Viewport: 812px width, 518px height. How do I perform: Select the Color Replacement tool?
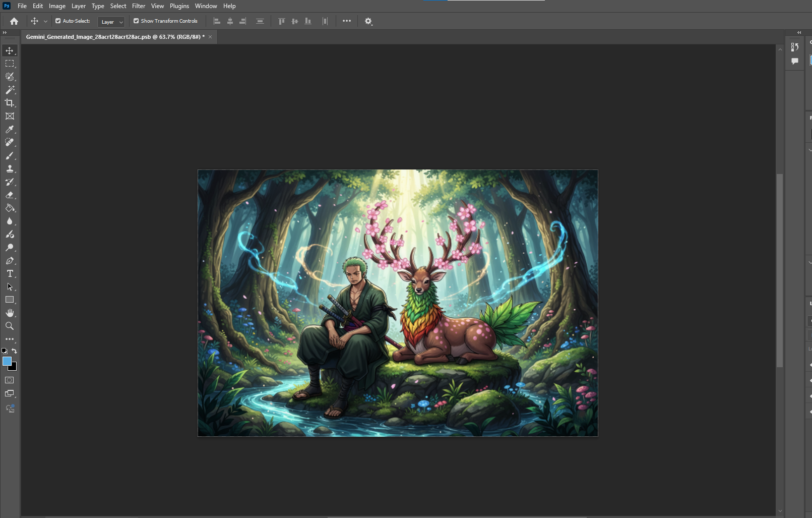10,234
